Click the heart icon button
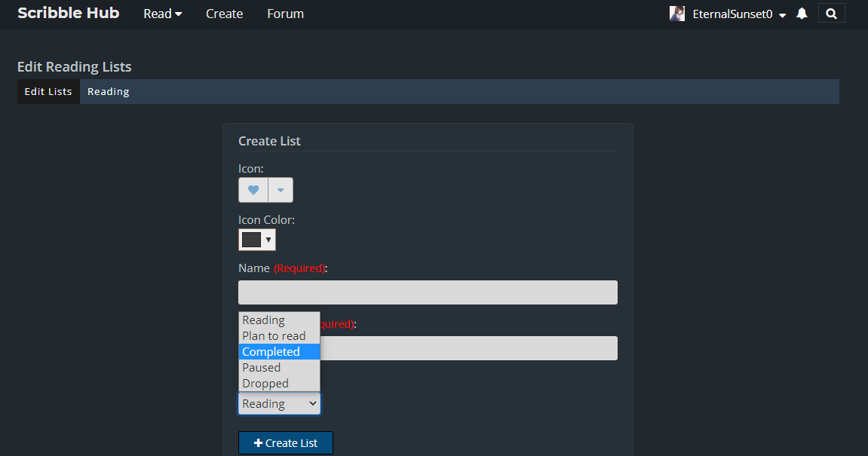Image resolution: width=868 pixels, height=456 pixels. [x=253, y=190]
